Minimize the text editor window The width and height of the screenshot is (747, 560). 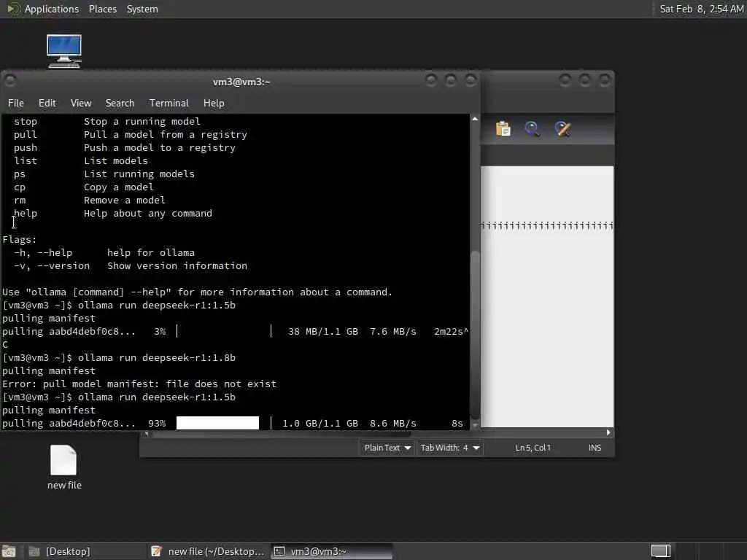565,79
